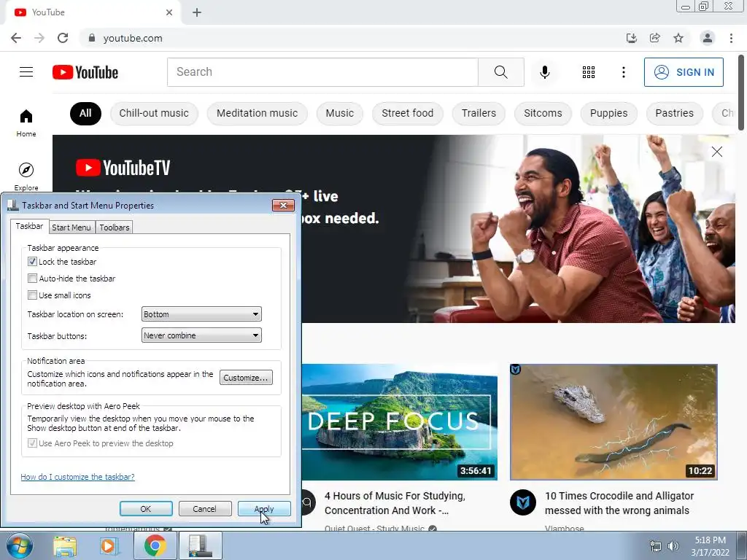Launch Windows Media Player from taskbar
This screenshot has width=747, height=560.
pyautogui.click(x=109, y=546)
